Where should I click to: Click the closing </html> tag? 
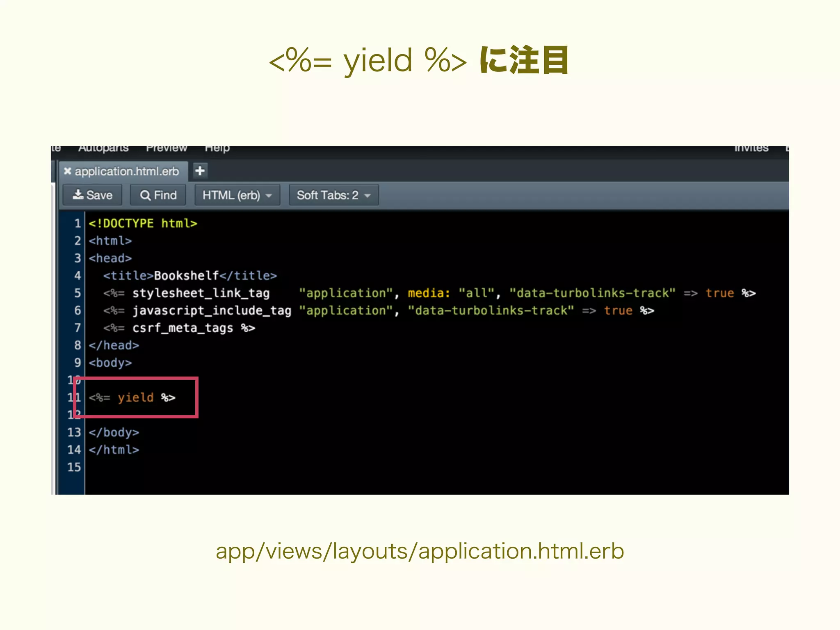click(x=114, y=450)
